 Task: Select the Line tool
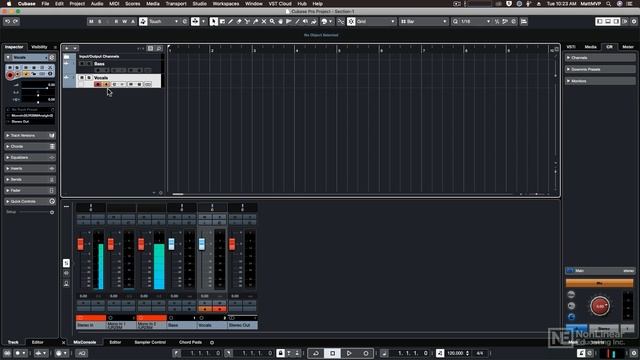297,21
